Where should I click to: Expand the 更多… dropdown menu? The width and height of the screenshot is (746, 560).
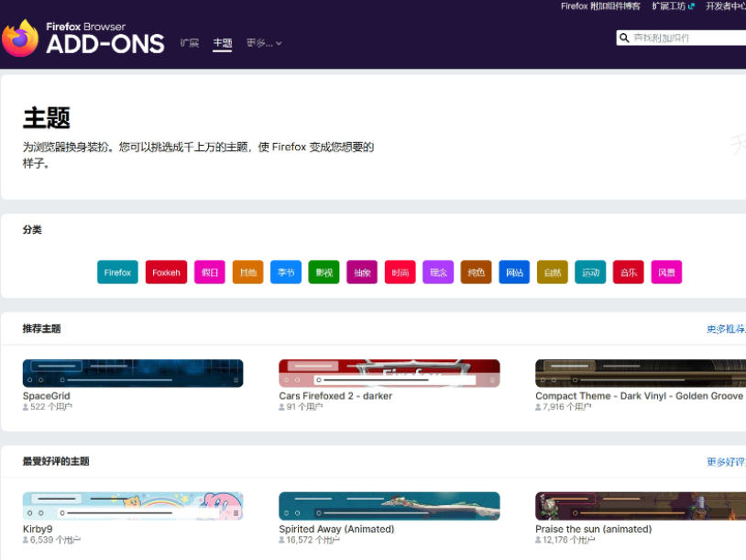264,43
